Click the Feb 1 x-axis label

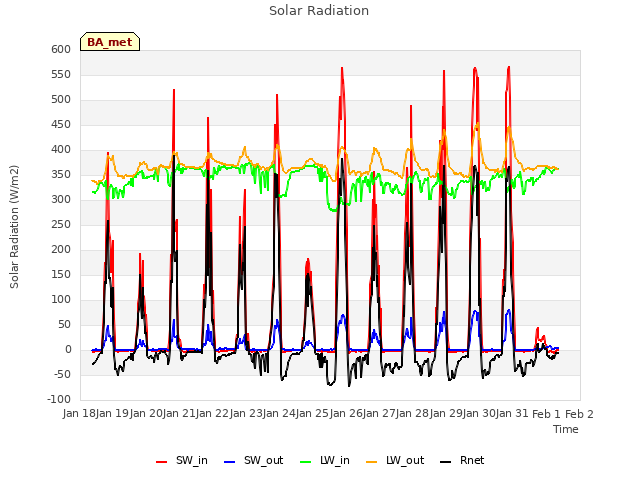(546, 414)
